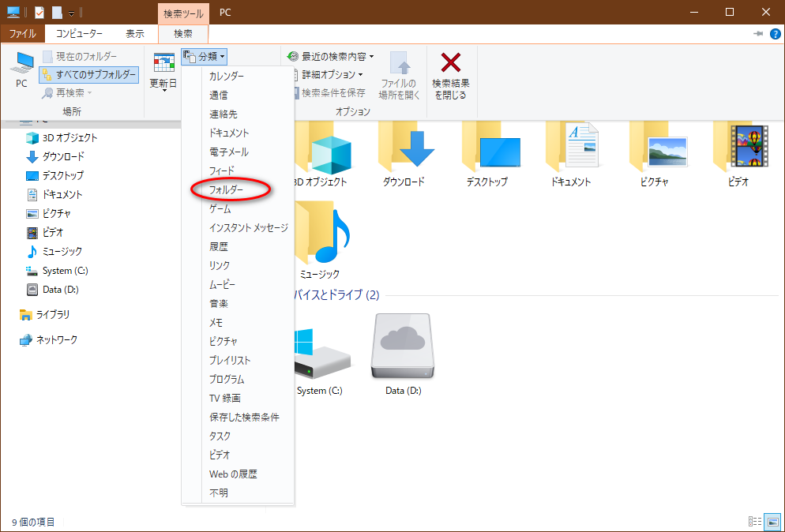Screen dimensions: 785x532
Task: Click the blue 'ファイル' tab
Action: (x=22, y=34)
